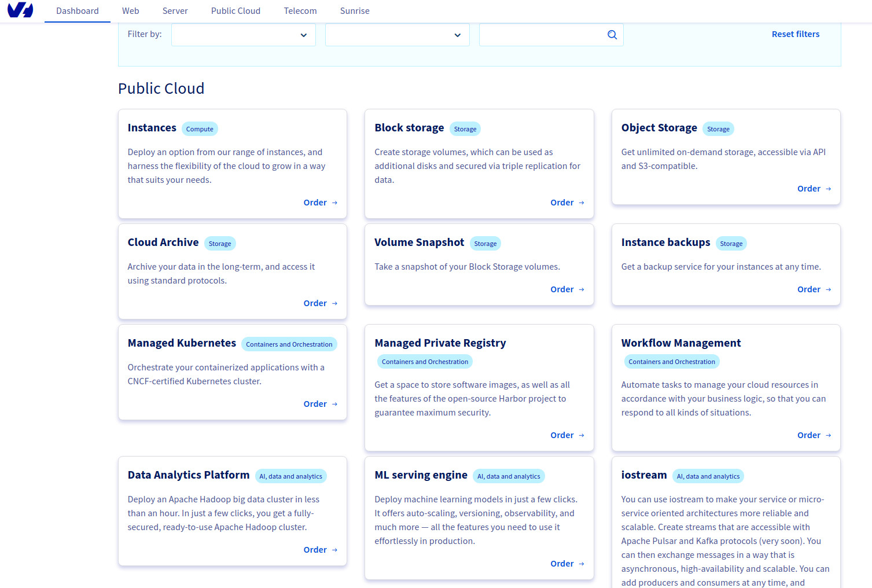The height and width of the screenshot is (588, 872).
Task: Click the Storage tag on Block storage
Action: point(465,129)
